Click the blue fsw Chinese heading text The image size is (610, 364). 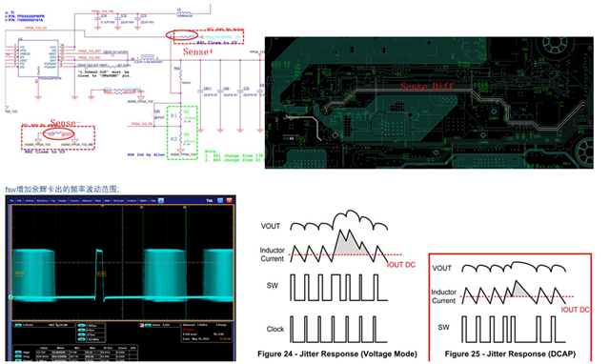[62, 190]
